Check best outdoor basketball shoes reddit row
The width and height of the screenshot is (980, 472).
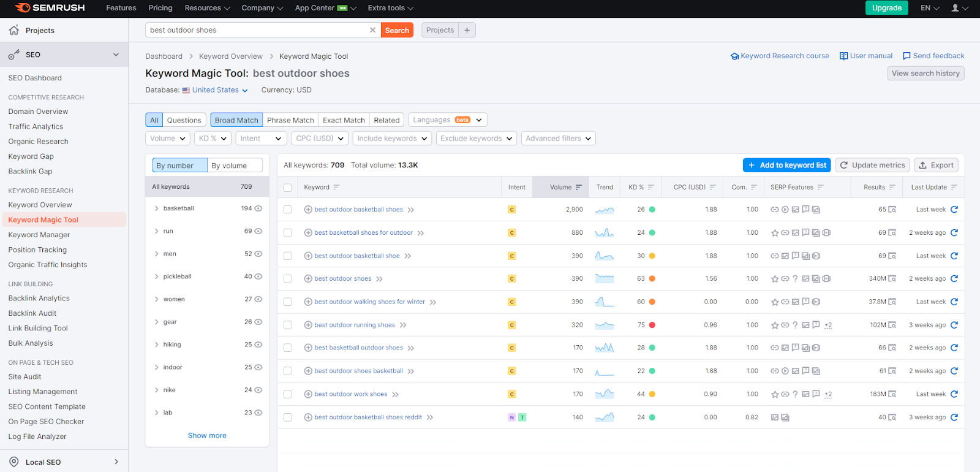(x=288, y=417)
